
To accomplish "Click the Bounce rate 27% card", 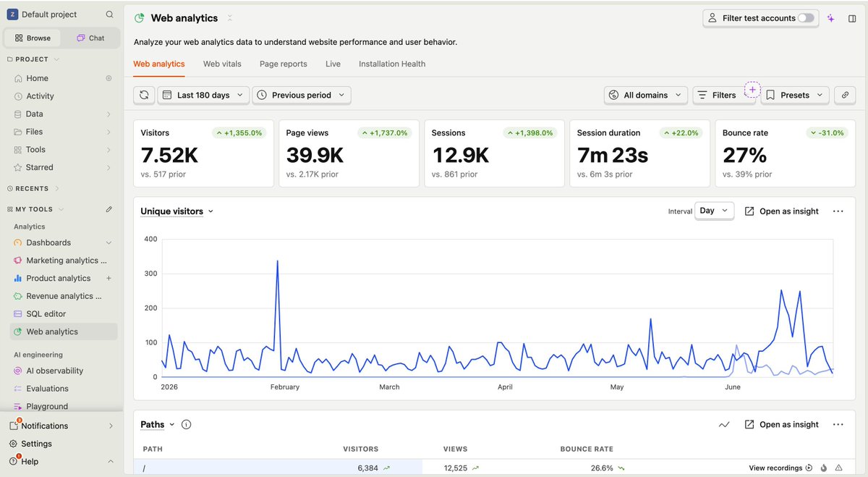I will [786, 153].
